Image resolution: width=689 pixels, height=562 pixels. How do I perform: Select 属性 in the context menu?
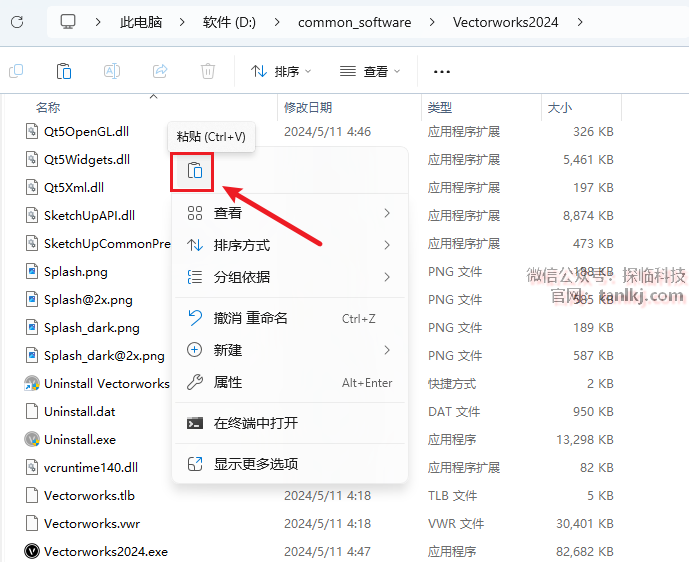pos(290,382)
